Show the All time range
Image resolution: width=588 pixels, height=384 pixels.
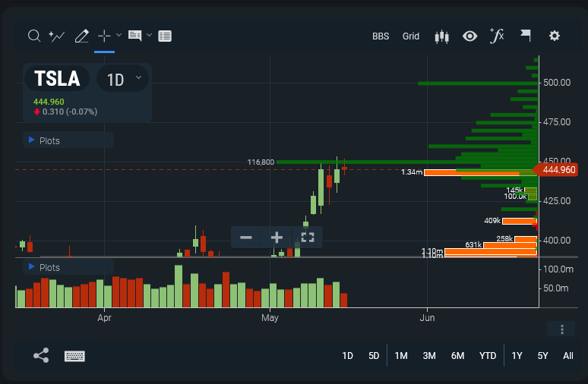click(568, 355)
